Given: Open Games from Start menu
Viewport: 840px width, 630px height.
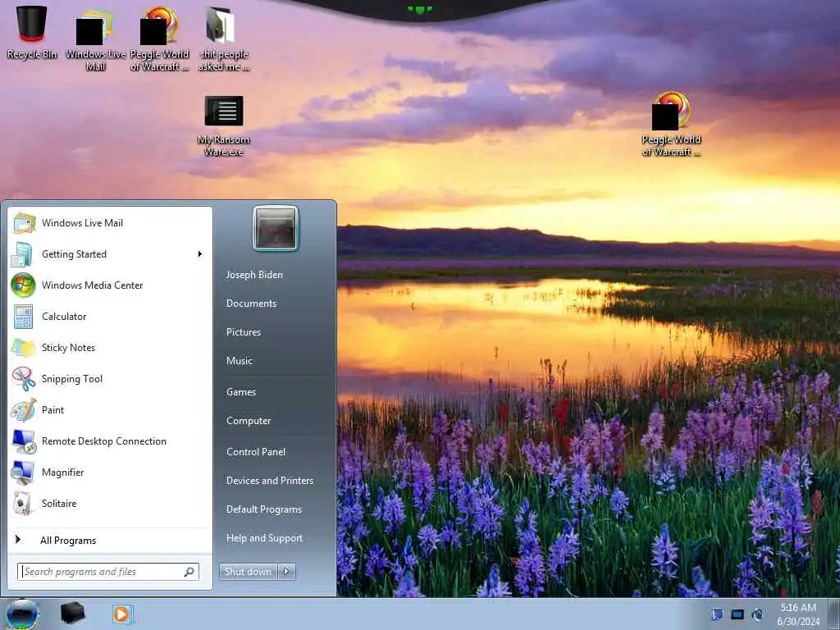Looking at the screenshot, I should [241, 392].
